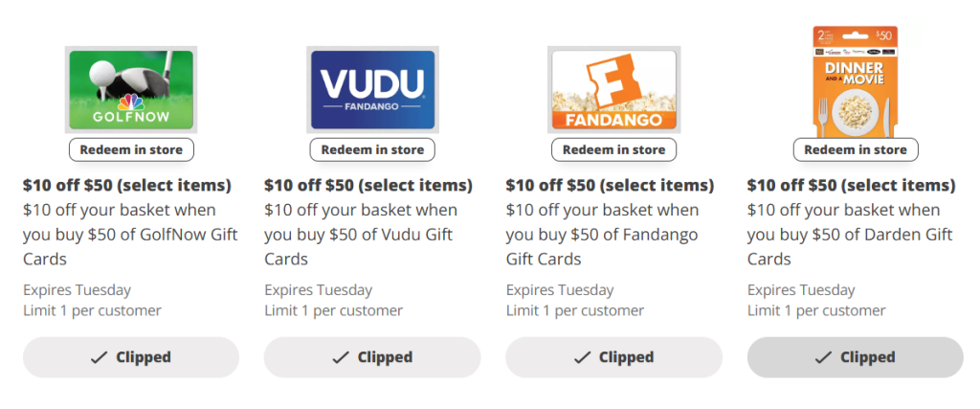Toggle Clipped button for Fandango coupon
The width and height of the screenshot is (980, 409).
pyautogui.click(x=613, y=357)
